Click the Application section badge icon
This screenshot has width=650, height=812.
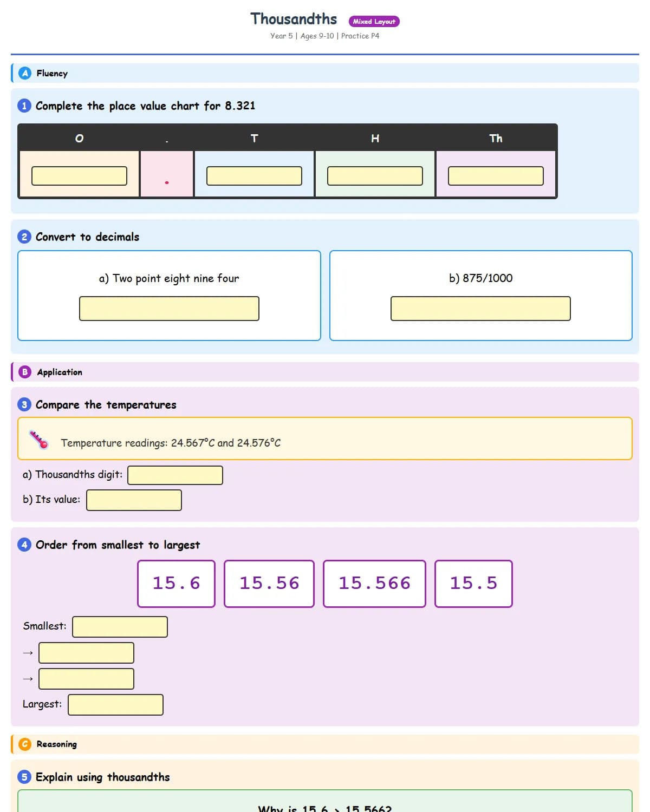pyautogui.click(x=24, y=372)
